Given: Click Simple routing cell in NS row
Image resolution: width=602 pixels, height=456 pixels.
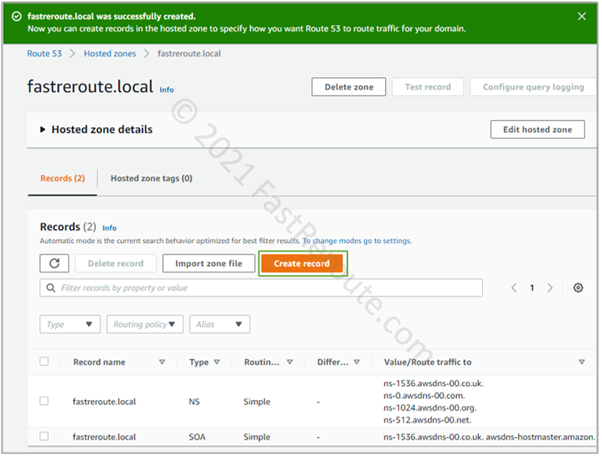Looking at the screenshot, I should [257, 401].
